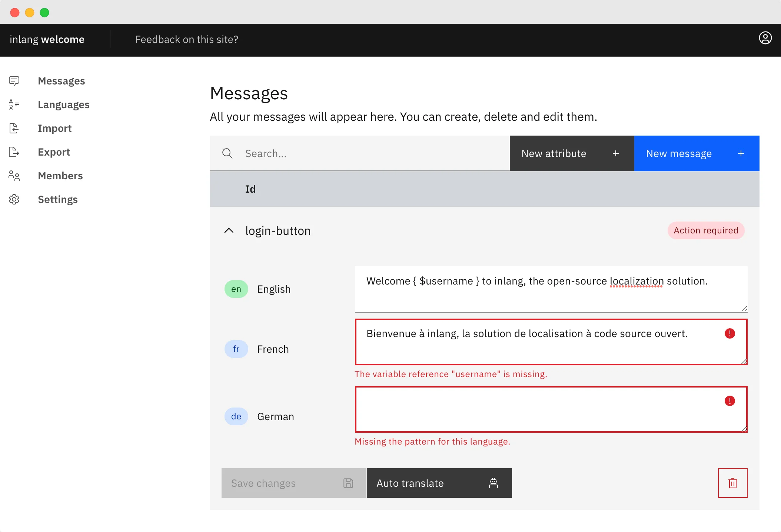Viewport: 781px width, 532px height.
Task: Click the Languages translate icon in sidebar
Action: coord(14,104)
